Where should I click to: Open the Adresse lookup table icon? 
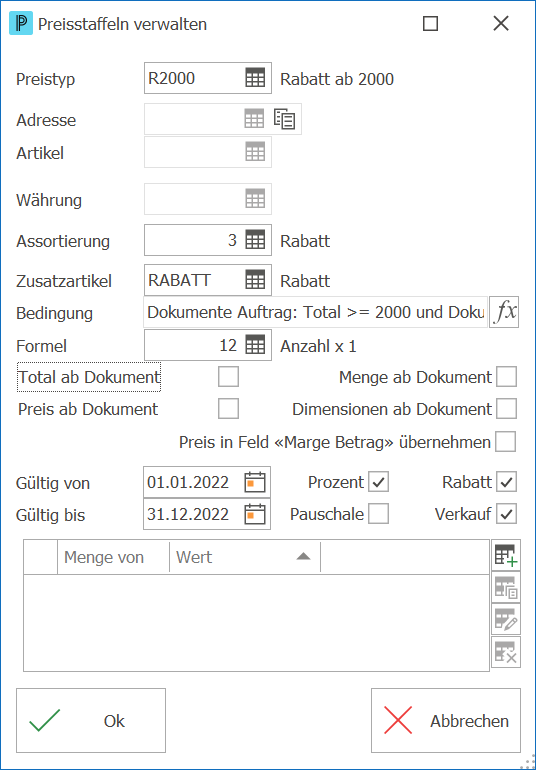pyautogui.click(x=254, y=119)
